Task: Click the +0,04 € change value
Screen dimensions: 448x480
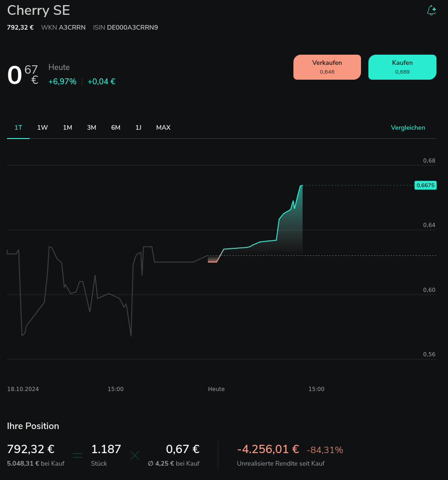Action: pos(101,82)
